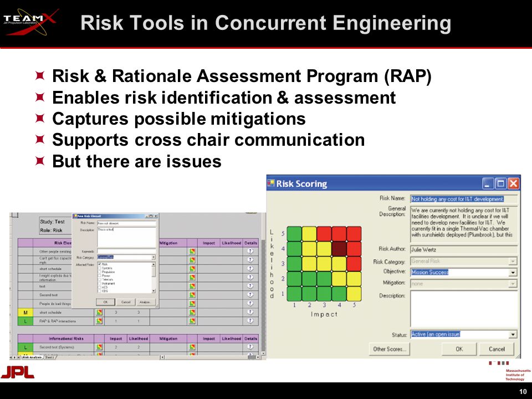Click pre-mitigation scoring icon for 'RAP & RAP interactions'
Viewport: 532px width, 399px height.
pyautogui.click(x=99, y=321)
